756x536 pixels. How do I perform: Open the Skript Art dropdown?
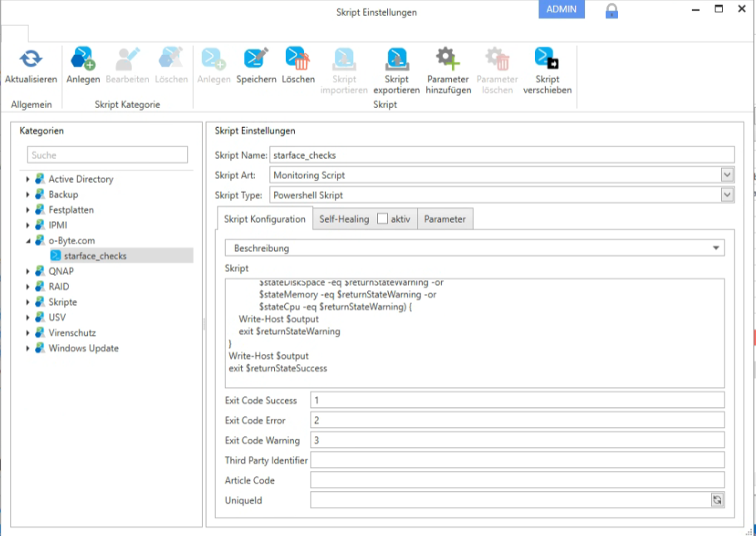(727, 175)
